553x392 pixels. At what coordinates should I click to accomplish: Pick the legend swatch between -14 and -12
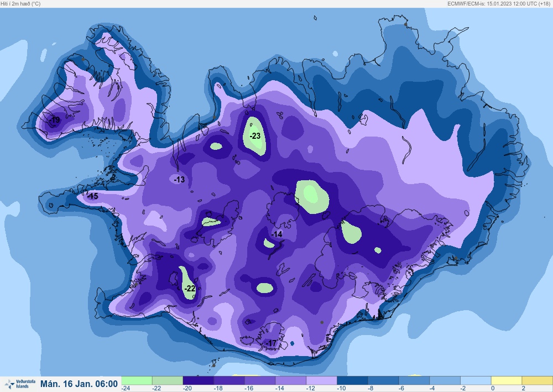point(291,380)
